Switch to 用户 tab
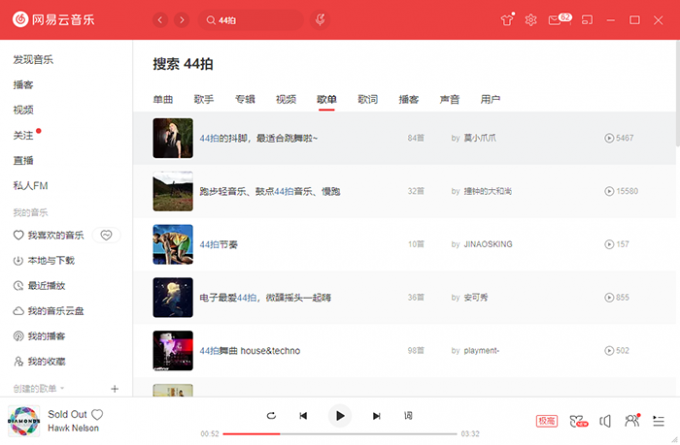680x445 pixels. tap(490, 99)
